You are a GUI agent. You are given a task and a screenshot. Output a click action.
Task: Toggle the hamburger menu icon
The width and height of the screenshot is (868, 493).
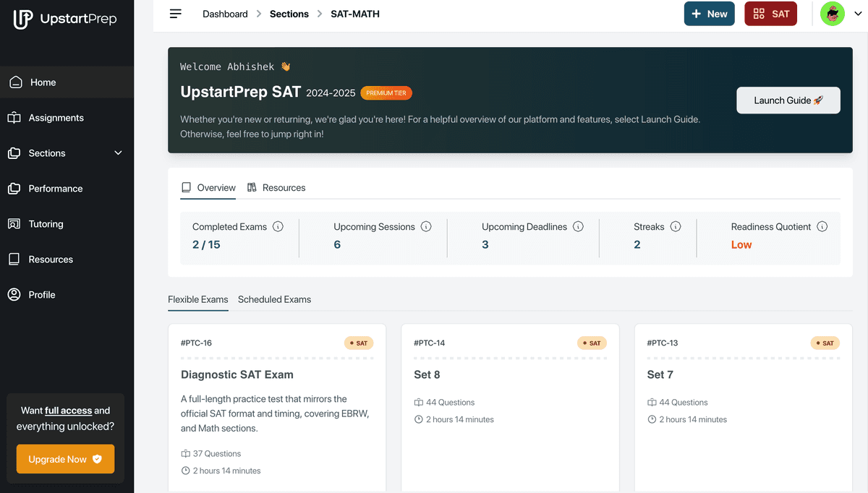[176, 14]
